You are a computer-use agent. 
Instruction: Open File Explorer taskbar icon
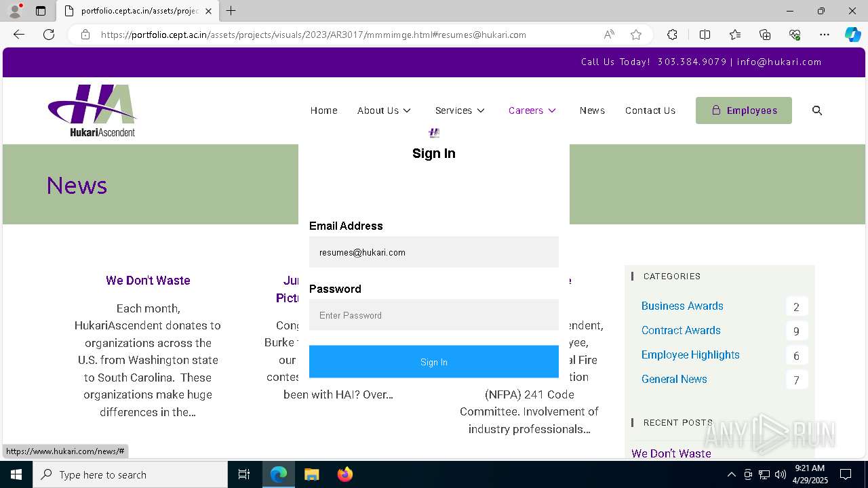tap(311, 474)
